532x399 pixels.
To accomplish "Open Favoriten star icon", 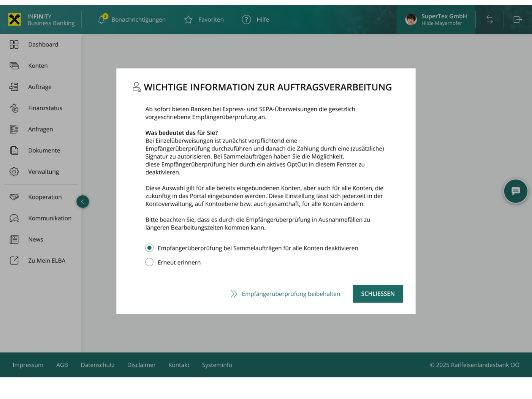I will tap(188, 20).
